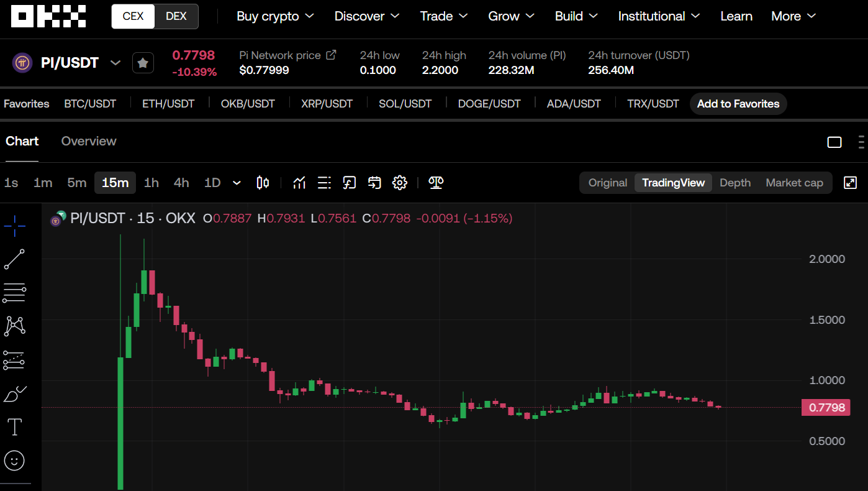The image size is (868, 491).
Task: Open the Pi Network price link
Action: 331,55
